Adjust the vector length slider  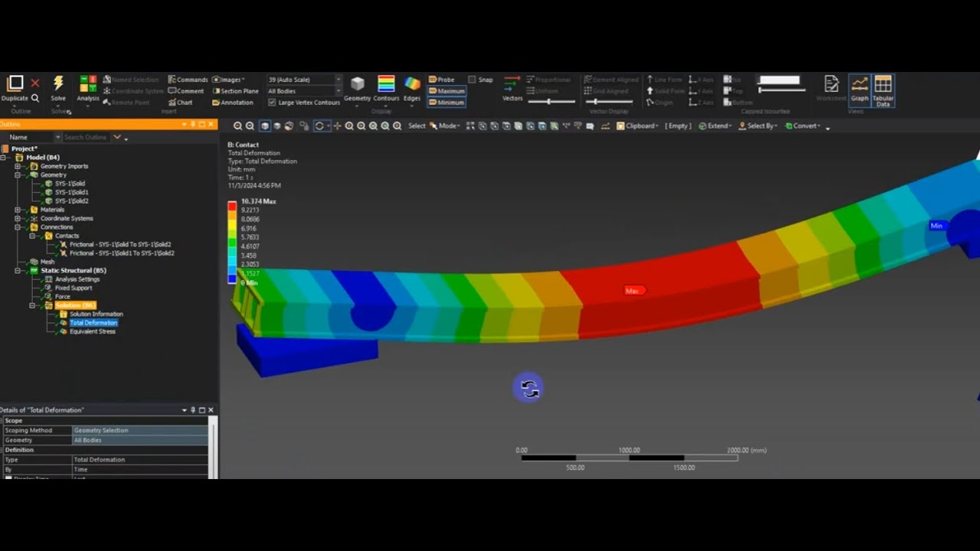(x=550, y=102)
